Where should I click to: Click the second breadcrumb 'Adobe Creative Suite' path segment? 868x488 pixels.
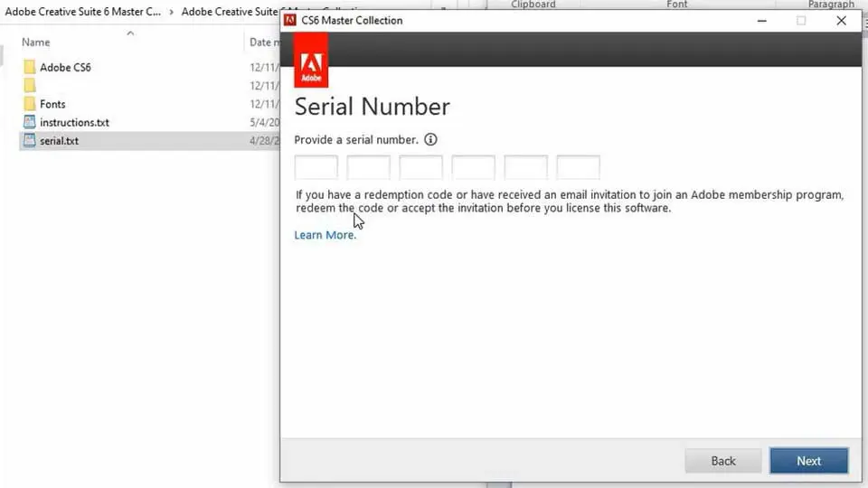(x=231, y=11)
